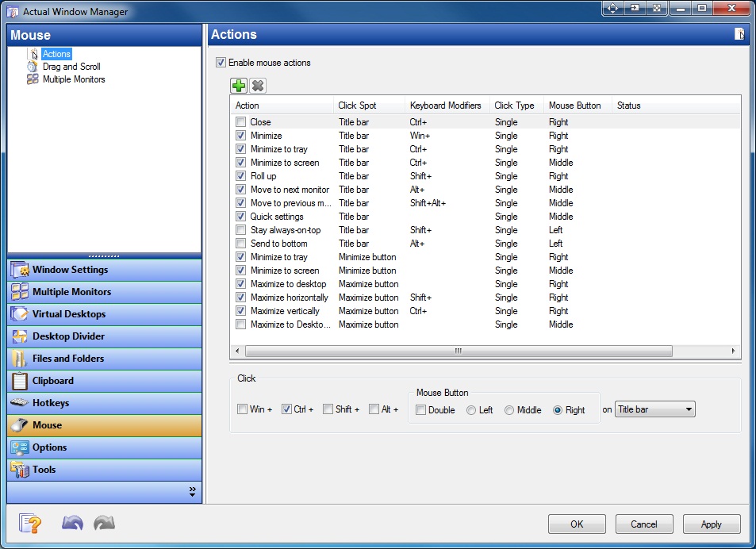Screen dimensions: 756x549
Task: Click the Desktop Divider panel icon
Action: click(x=20, y=336)
